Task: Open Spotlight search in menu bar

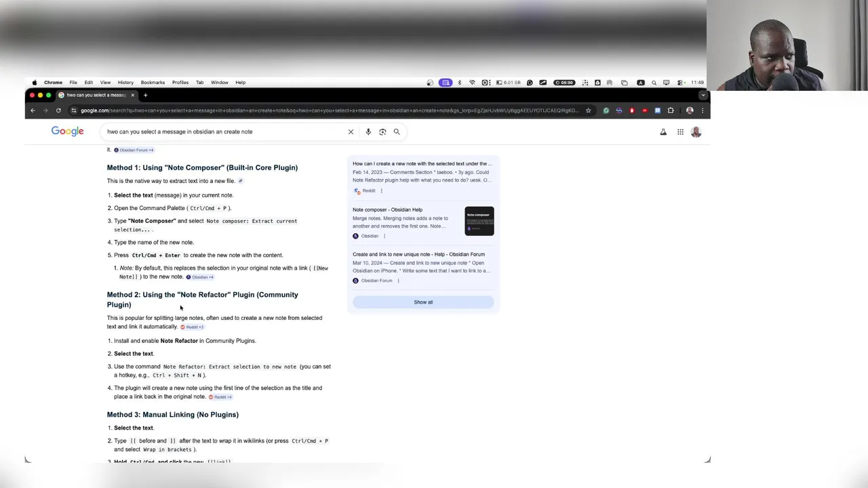Action: point(654,83)
